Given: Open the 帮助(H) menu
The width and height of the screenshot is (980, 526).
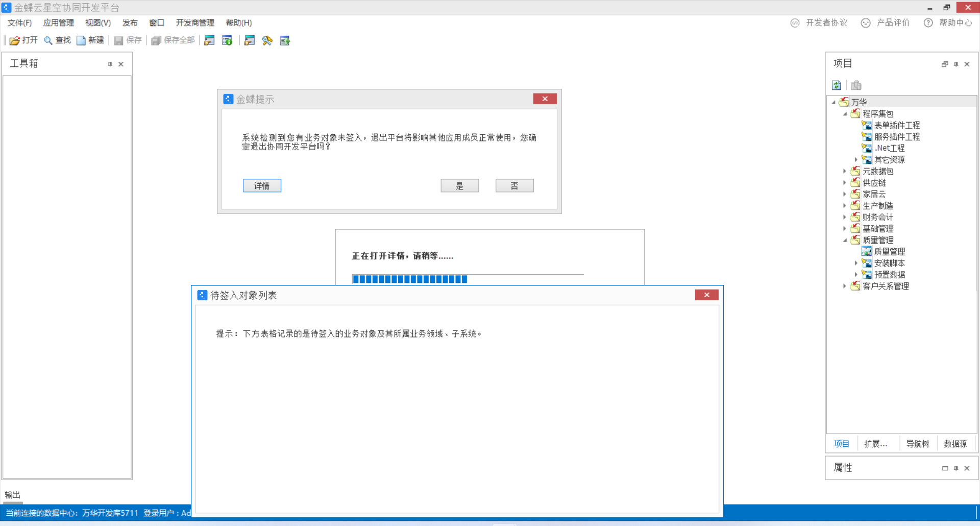Looking at the screenshot, I should click(239, 23).
